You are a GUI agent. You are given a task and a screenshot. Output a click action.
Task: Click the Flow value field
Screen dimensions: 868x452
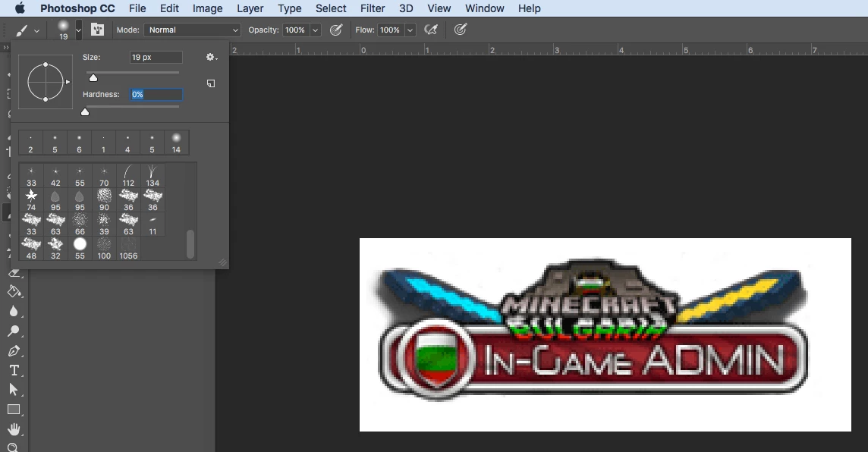pyautogui.click(x=392, y=30)
